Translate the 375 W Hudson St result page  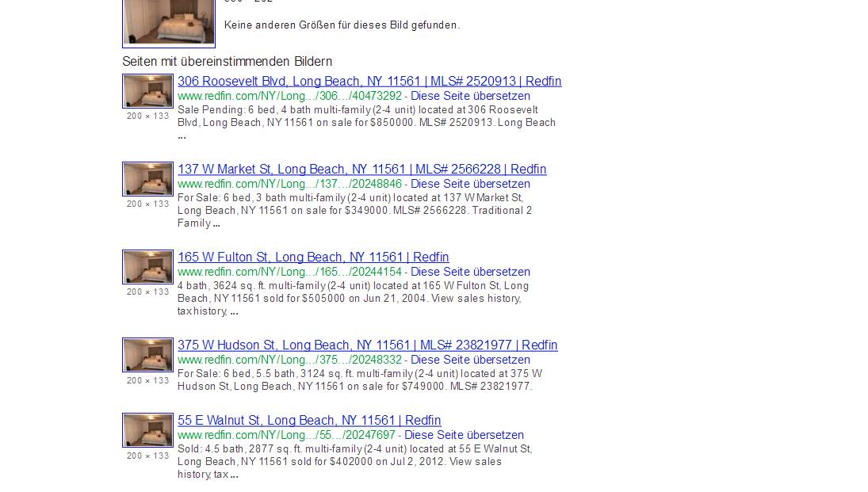pyautogui.click(x=470, y=360)
